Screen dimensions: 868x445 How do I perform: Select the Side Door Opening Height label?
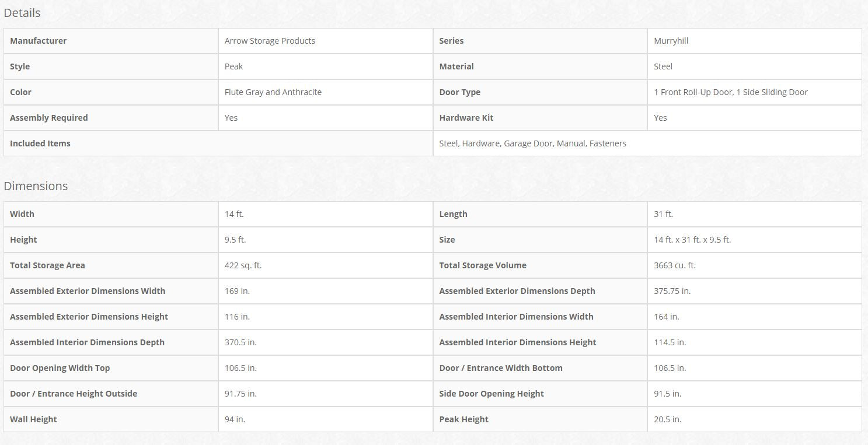491,394
